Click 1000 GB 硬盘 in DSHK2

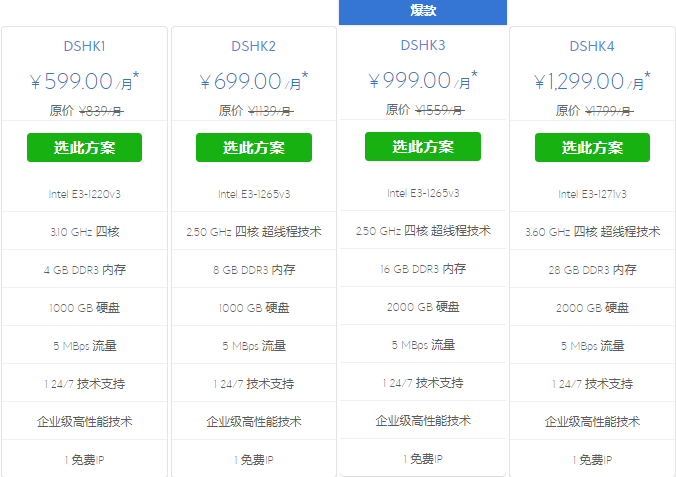click(x=254, y=308)
